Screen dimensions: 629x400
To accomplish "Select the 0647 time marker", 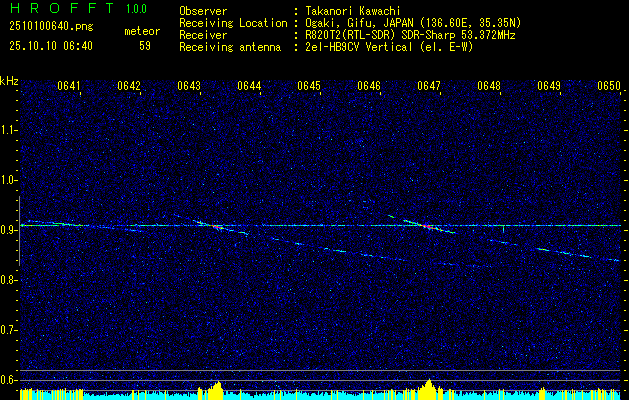I will pyautogui.click(x=429, y=87).
